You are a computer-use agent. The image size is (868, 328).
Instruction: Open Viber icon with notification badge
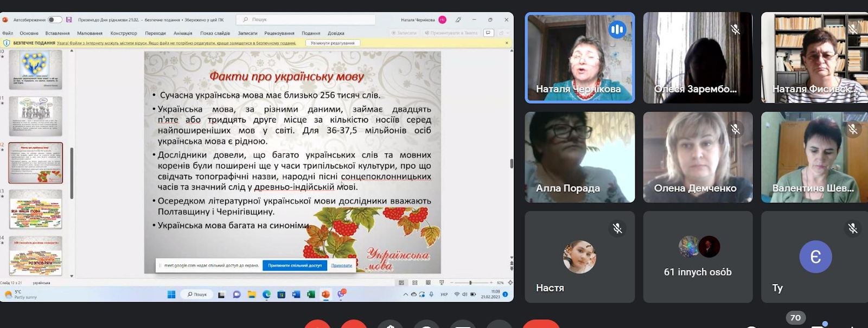341,294
